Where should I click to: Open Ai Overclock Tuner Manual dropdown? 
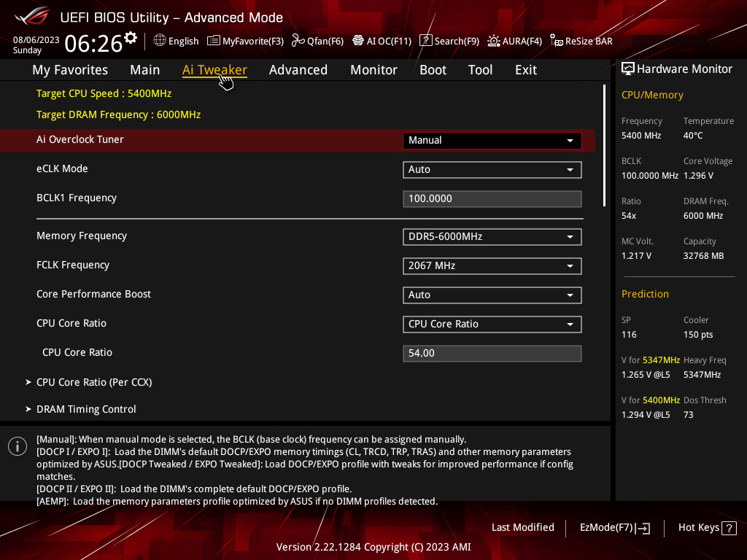click(492, 141)
